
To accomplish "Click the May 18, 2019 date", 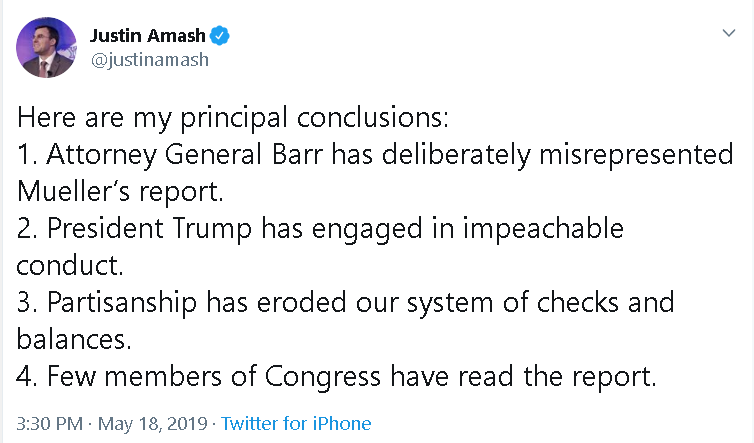I will coord(155,423).
